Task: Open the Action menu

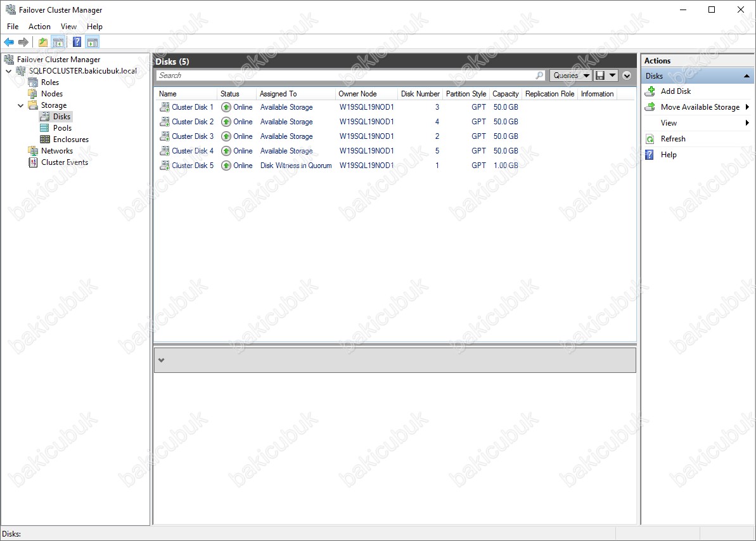Action: pos(39,27)
